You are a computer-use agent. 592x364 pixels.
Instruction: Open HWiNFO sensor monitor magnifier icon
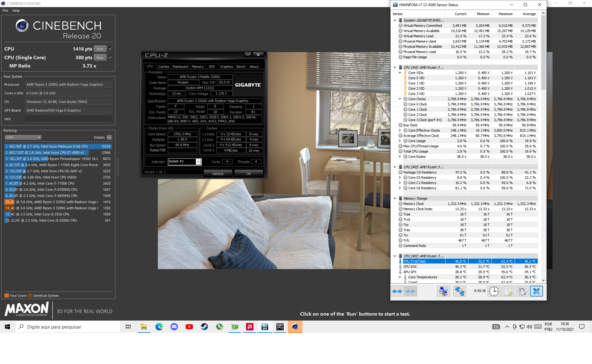[443, 291]
